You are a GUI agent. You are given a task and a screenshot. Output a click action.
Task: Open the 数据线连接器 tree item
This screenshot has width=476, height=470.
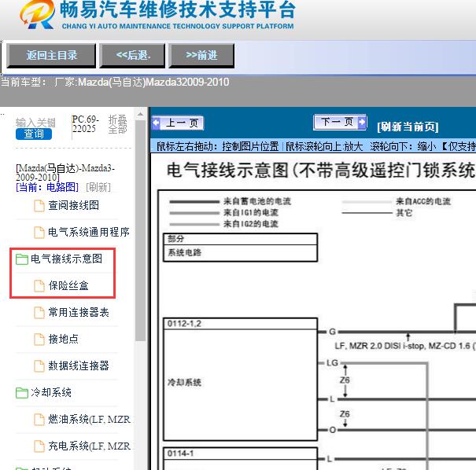point(79,365)
